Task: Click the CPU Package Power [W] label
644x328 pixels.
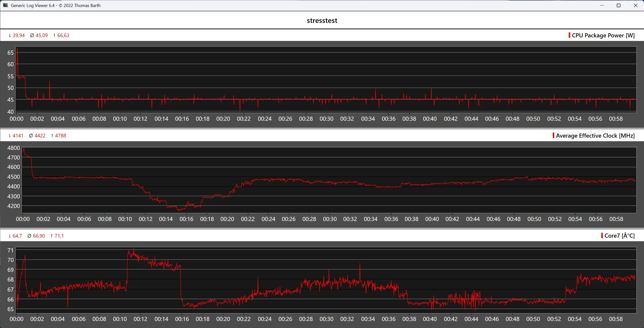Action: (603, 35)
